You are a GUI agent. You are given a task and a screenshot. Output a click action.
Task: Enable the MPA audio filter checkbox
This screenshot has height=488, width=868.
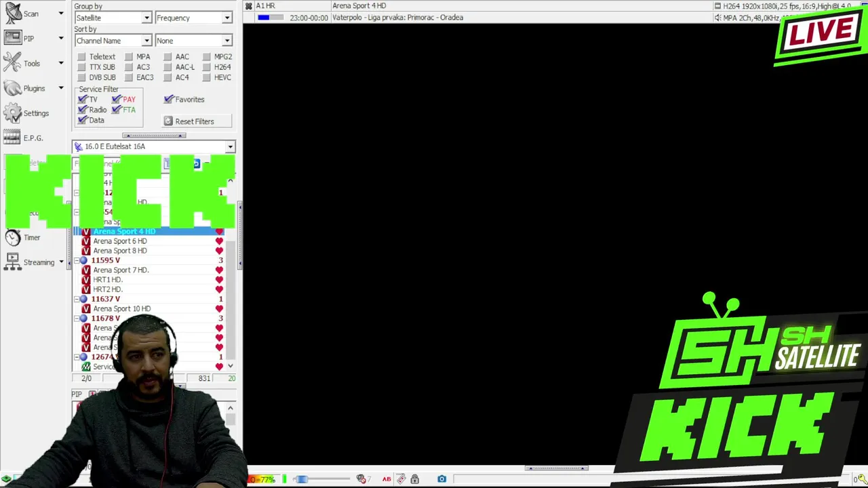pos(128,57)
